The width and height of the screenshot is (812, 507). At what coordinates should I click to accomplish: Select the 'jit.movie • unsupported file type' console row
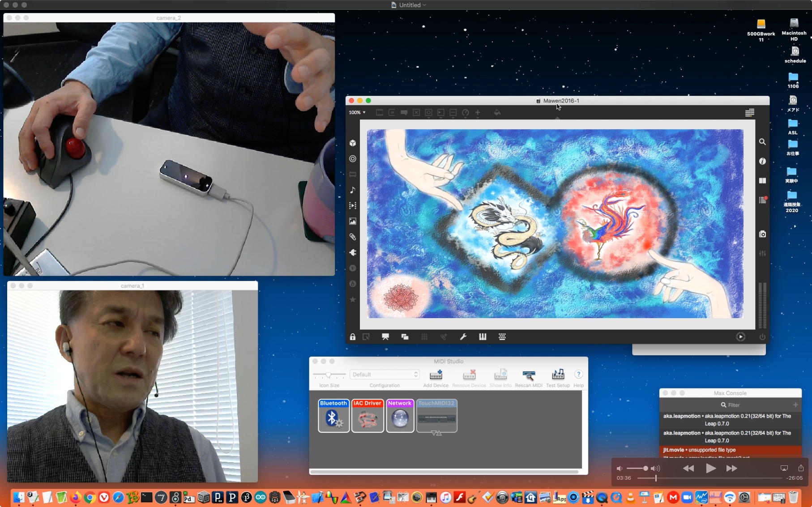coord(731,450)
